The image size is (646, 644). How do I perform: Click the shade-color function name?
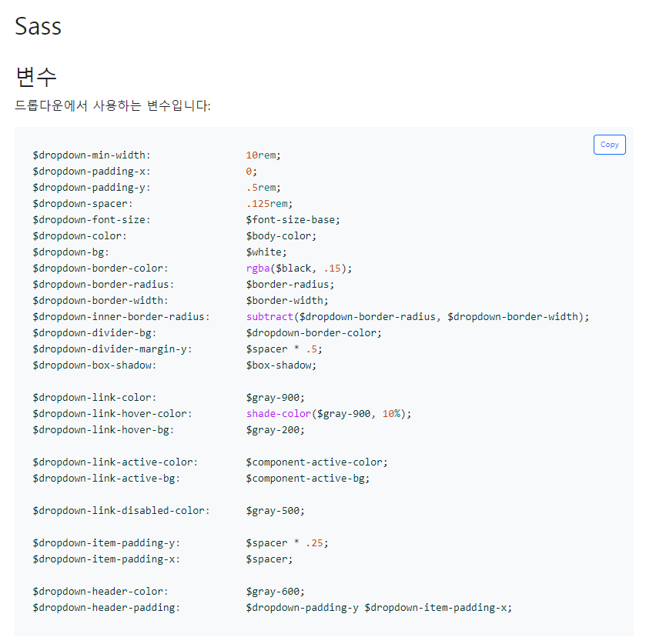[279, 413]
